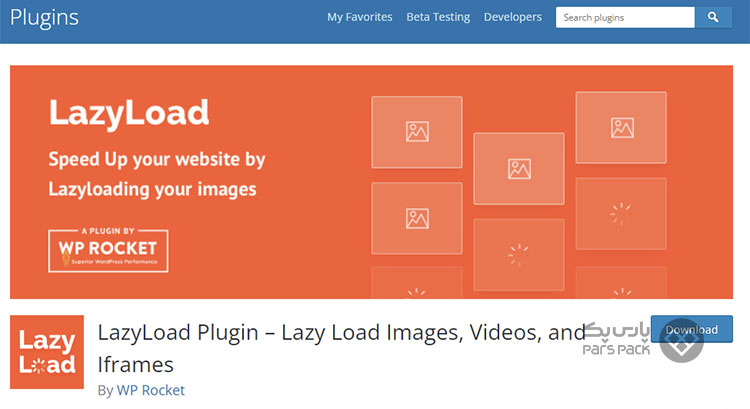Open the WP Rocket author link

pyautogui.click(x=151, y=390)
